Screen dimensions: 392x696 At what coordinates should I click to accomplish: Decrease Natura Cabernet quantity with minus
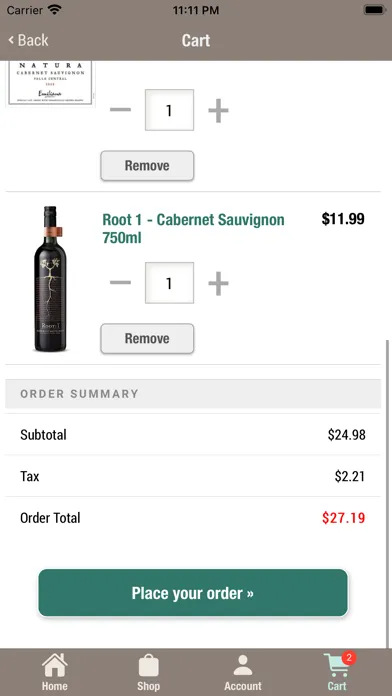point(120,110)
